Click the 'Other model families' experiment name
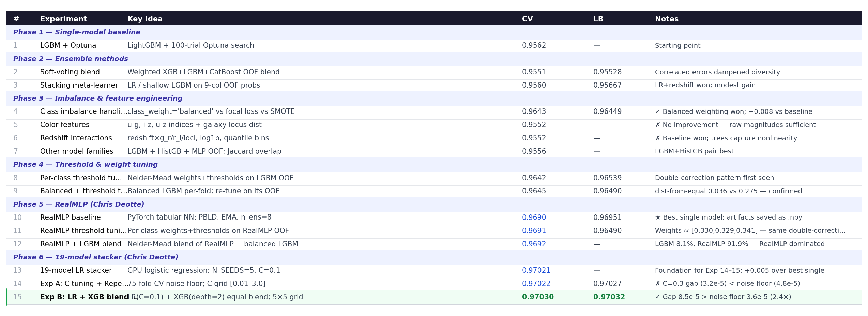 [x=77, y=151]
